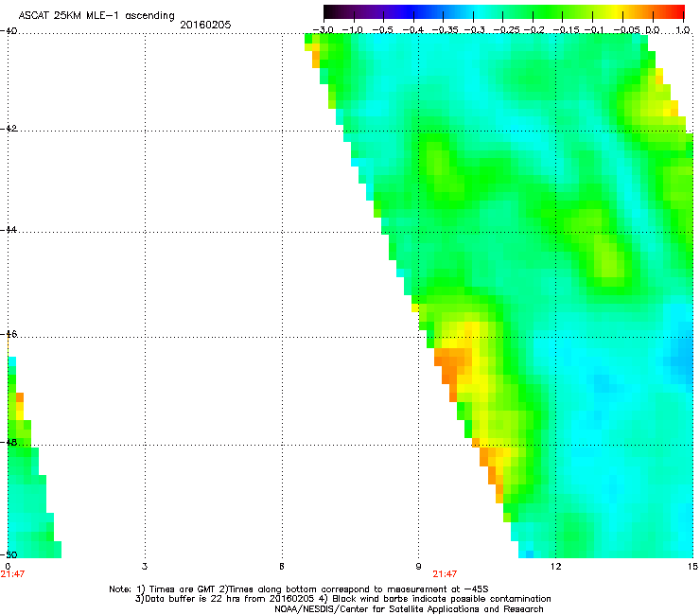Click the NOAA/NESDIS credit line
The image size is (700, 615).
(x=409, y=609)
